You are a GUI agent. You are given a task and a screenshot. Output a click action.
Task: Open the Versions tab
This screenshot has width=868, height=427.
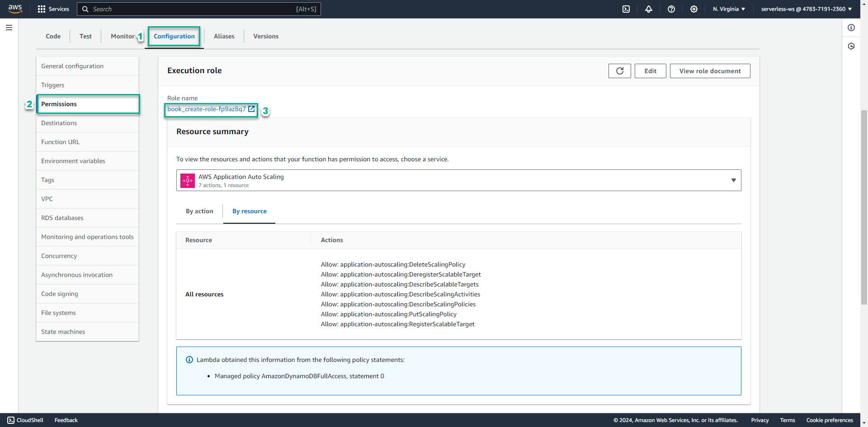(266, 36)
